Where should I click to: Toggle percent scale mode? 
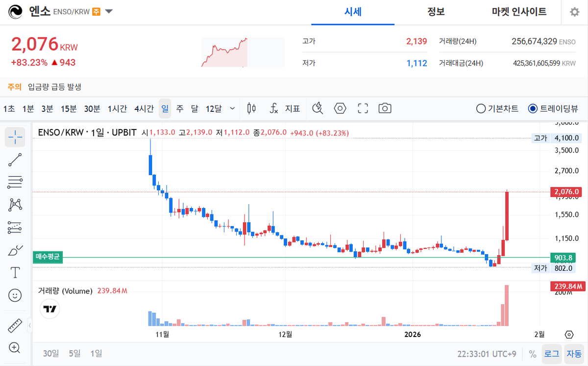tap(533, 353)
